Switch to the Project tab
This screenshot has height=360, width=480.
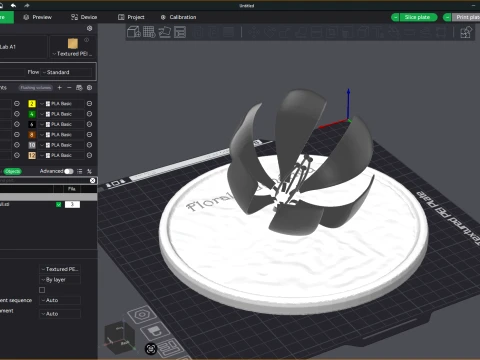pos(131,17)
